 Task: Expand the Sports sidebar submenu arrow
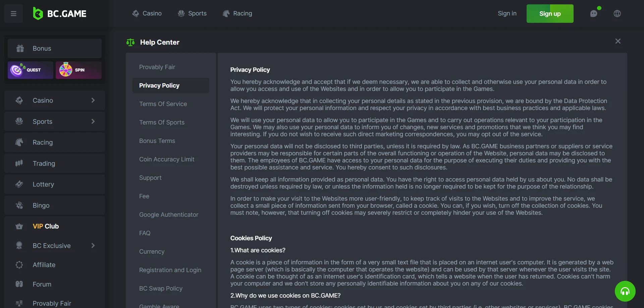(93, 121)
